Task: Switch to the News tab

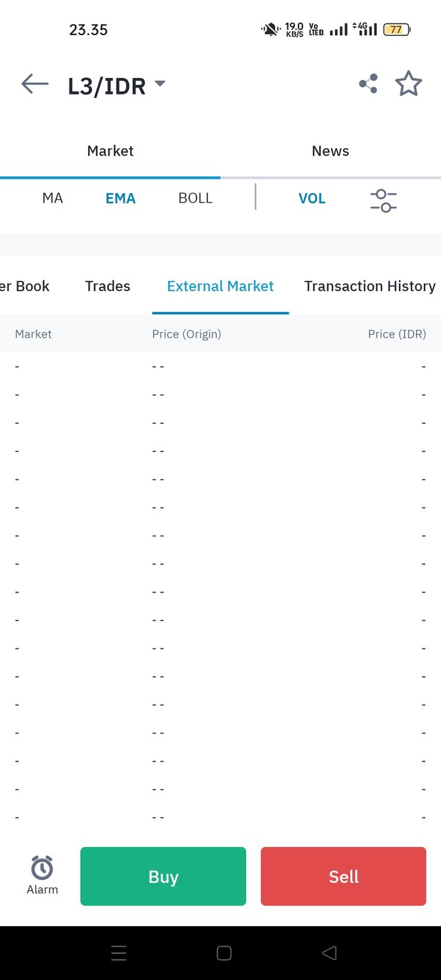Action: (331, 151)
